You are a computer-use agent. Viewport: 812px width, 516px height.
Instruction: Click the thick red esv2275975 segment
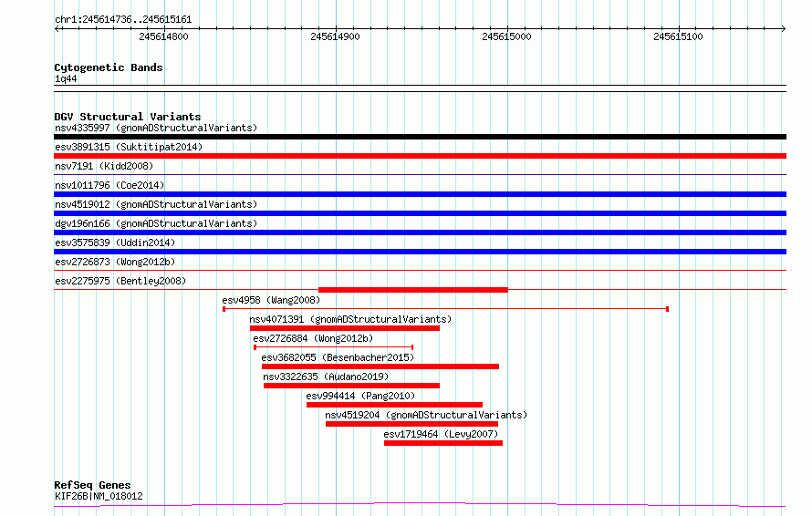(413, 290)
